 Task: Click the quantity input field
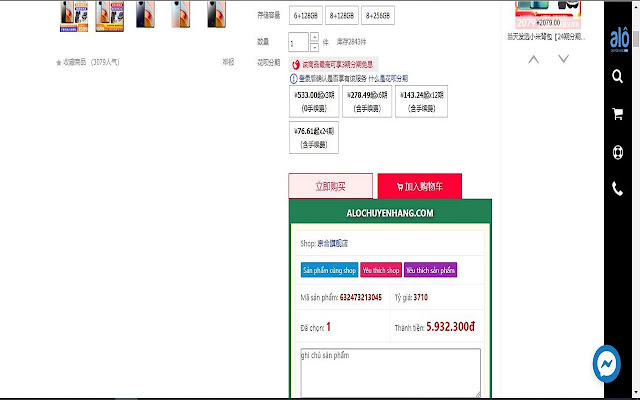(x=298, y=42)
